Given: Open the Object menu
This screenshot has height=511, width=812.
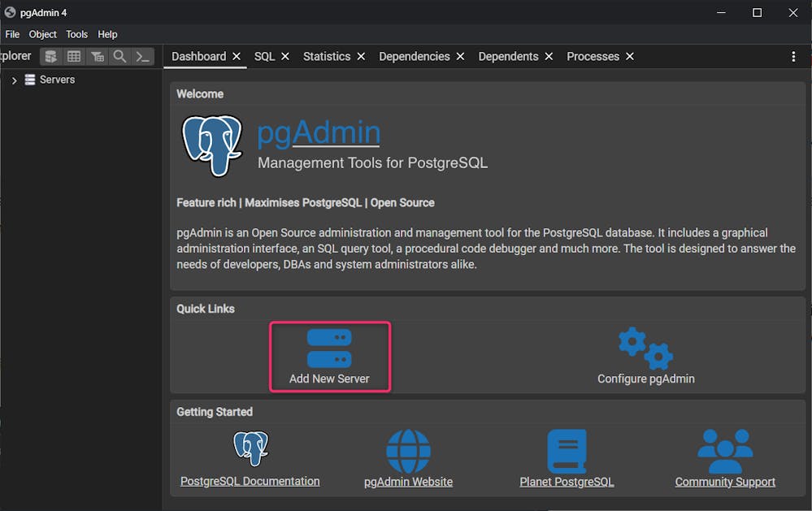Looking at the screenshot, I should tap(42, 34).
